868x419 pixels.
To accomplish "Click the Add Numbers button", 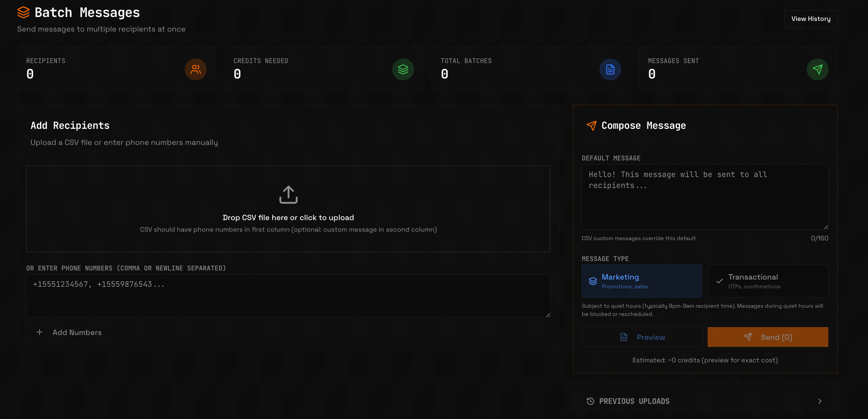I will coord(68,332).
